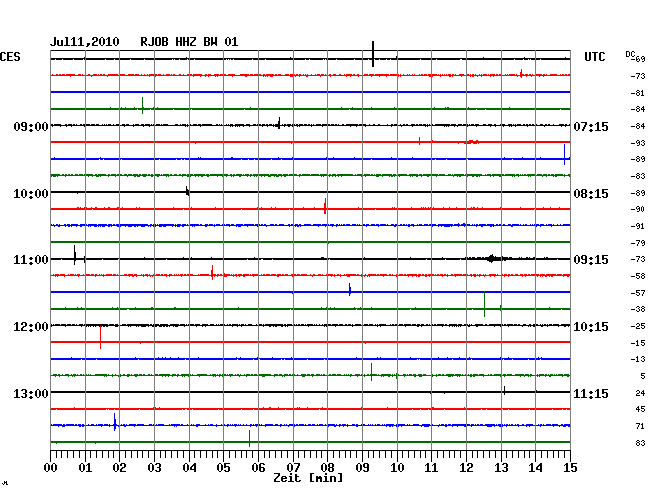The width and height of the screenshot is (650, 494).
Task: Click the UTC column header
Action: 594,57
